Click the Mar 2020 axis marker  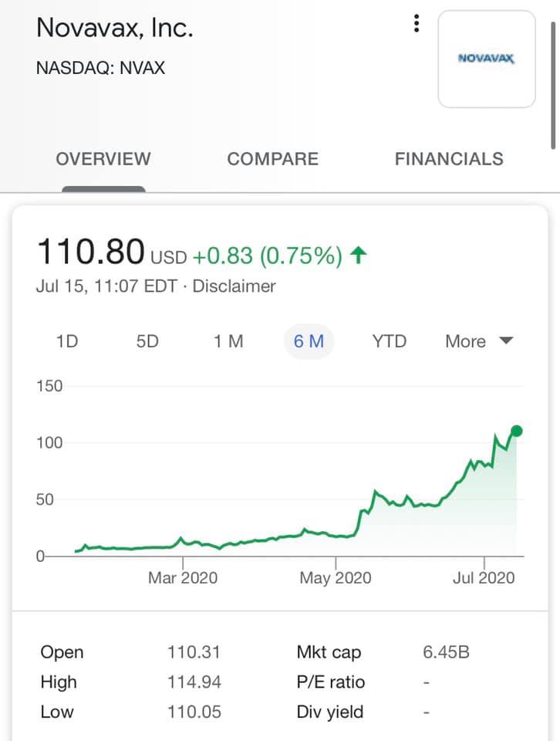point(183,577)
